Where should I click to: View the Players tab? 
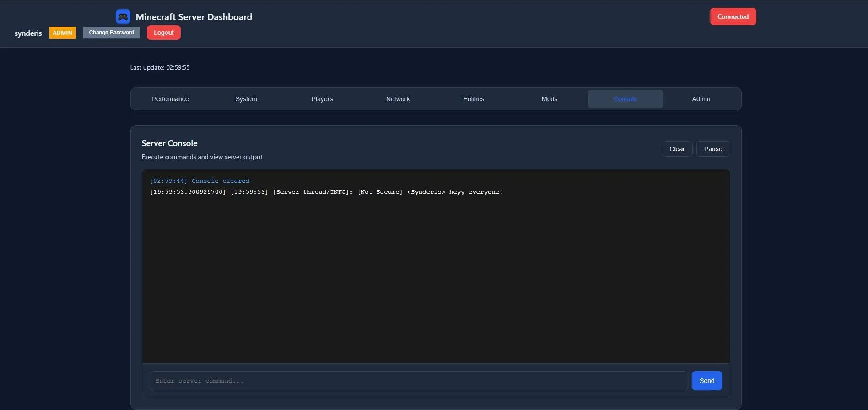[x=322, y=99]
